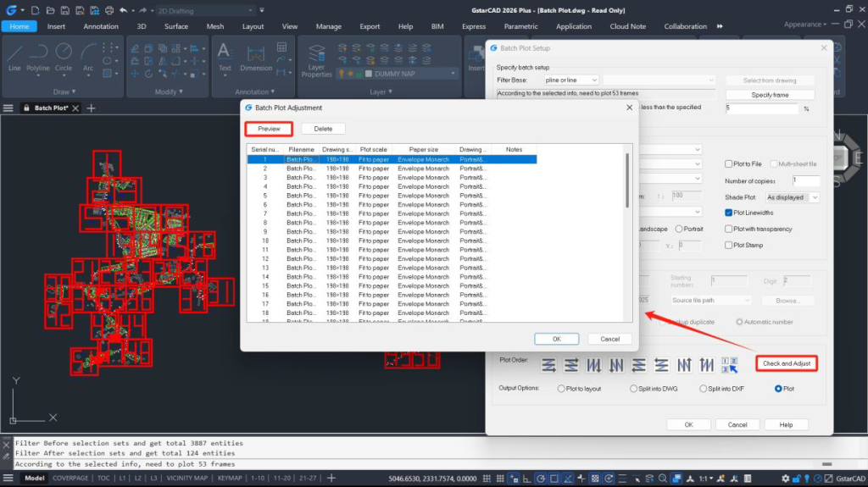The width and height of the screenshot is (868, 487).
Task: Click the Dimension annotation tool
Action: tap(256, 56)
